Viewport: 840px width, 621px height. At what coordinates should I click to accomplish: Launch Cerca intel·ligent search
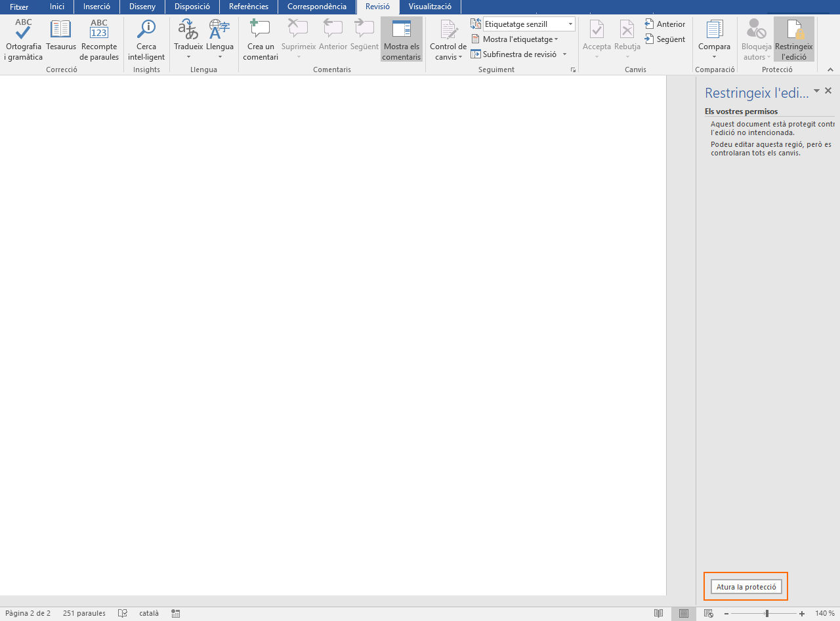tap(146, 39)
